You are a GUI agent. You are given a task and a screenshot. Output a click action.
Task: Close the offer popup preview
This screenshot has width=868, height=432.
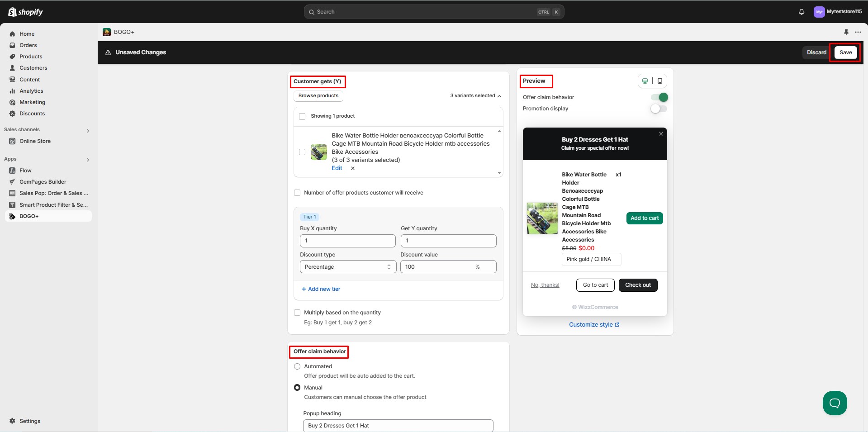(x=661, y=134)
